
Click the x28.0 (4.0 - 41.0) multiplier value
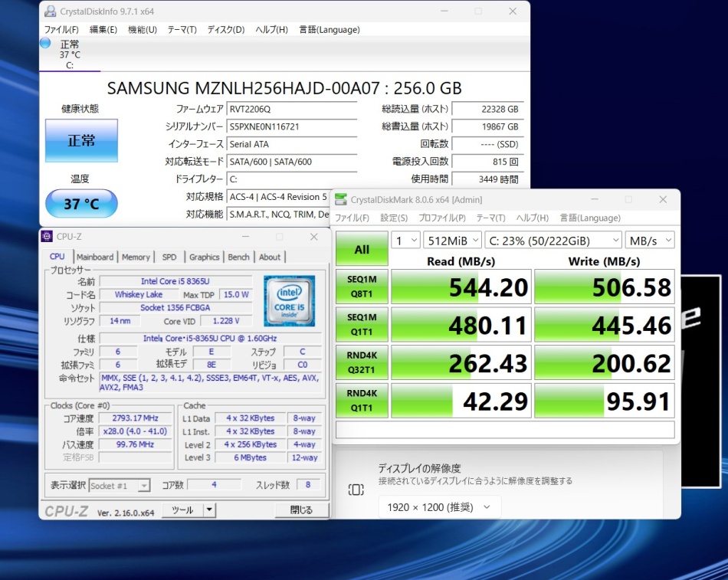[135, 431]
